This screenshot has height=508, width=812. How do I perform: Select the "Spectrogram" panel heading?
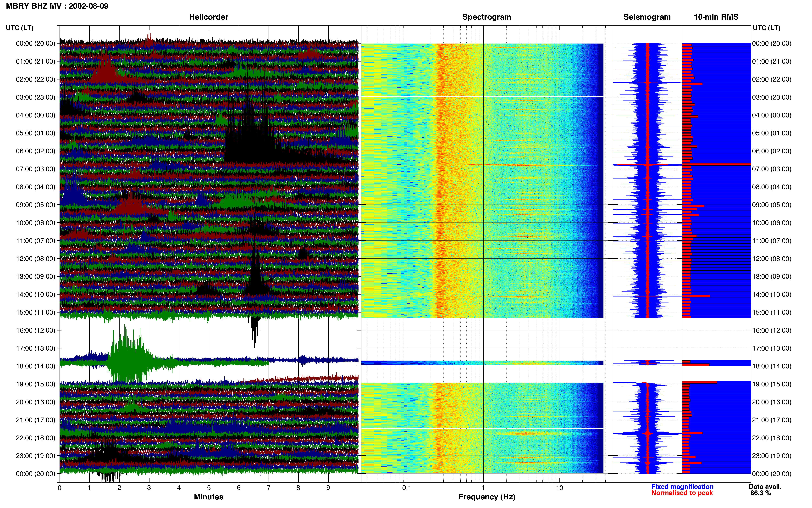pos(487,17)
